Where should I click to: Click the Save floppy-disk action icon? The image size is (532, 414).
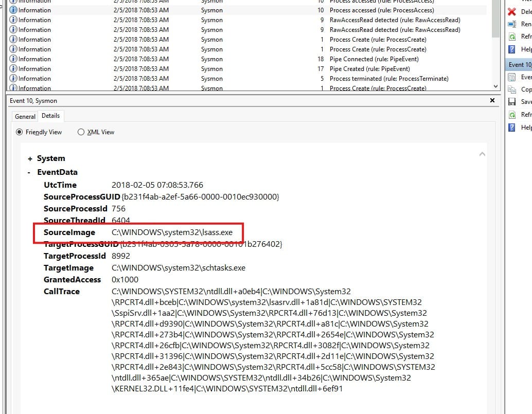(511, 102)
